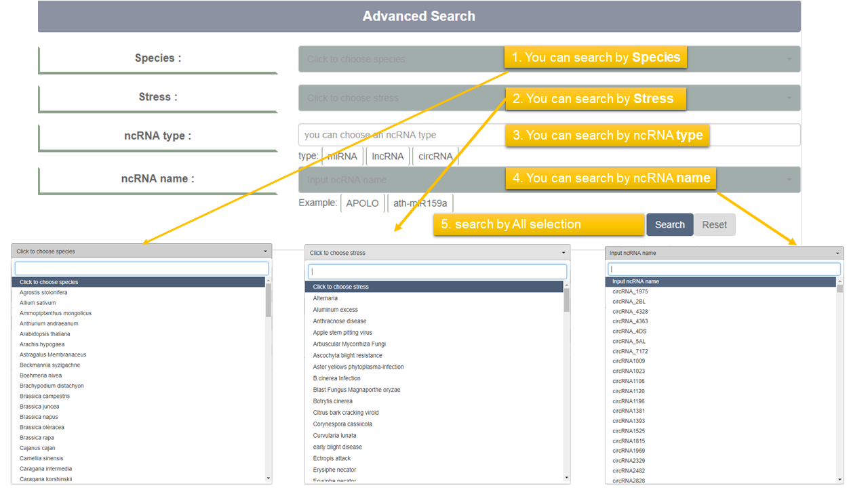Choose the lncRNA type tag
Screen dimensions: 868x488
coord(388,157)
